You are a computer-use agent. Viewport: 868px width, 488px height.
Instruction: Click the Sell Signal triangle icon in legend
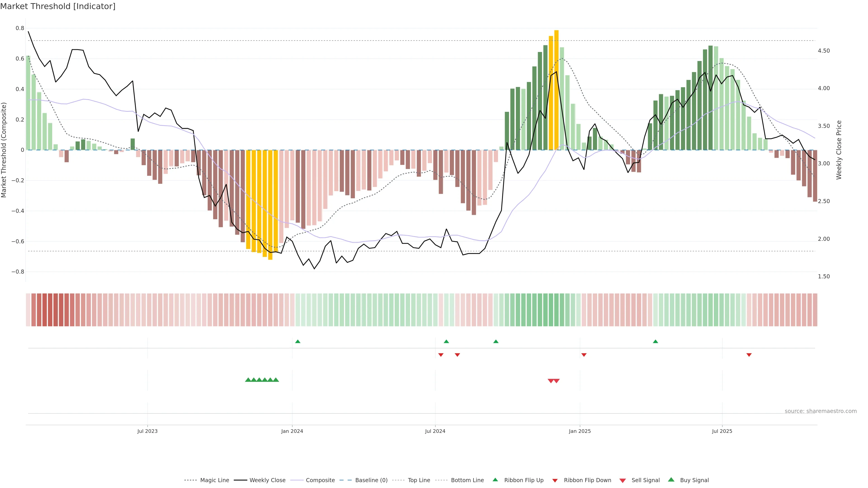pyautogui.click(x=623, y=481)
